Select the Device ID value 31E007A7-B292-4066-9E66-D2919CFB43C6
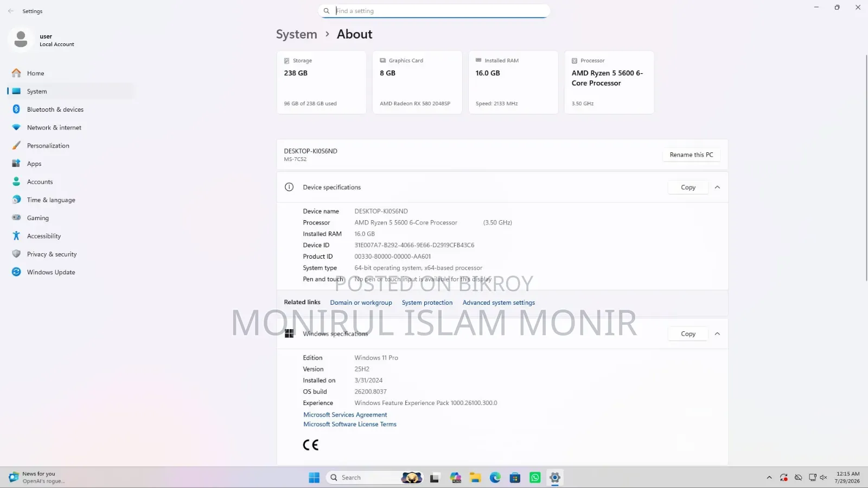This screenshot has height=488, width=868. click(x=414, y=245)
